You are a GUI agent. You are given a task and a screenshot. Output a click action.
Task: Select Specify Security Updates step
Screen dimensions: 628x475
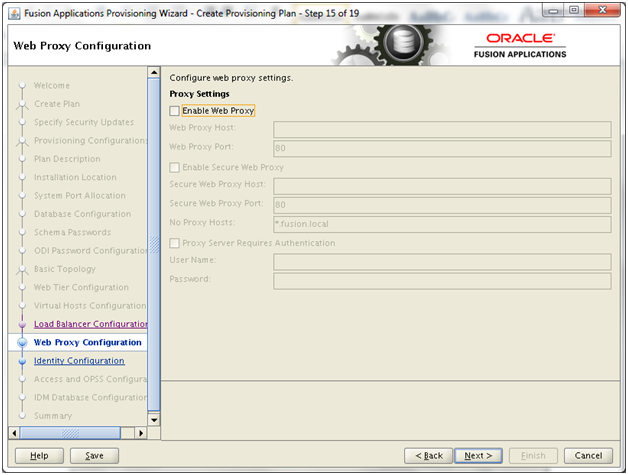(84, 122)
